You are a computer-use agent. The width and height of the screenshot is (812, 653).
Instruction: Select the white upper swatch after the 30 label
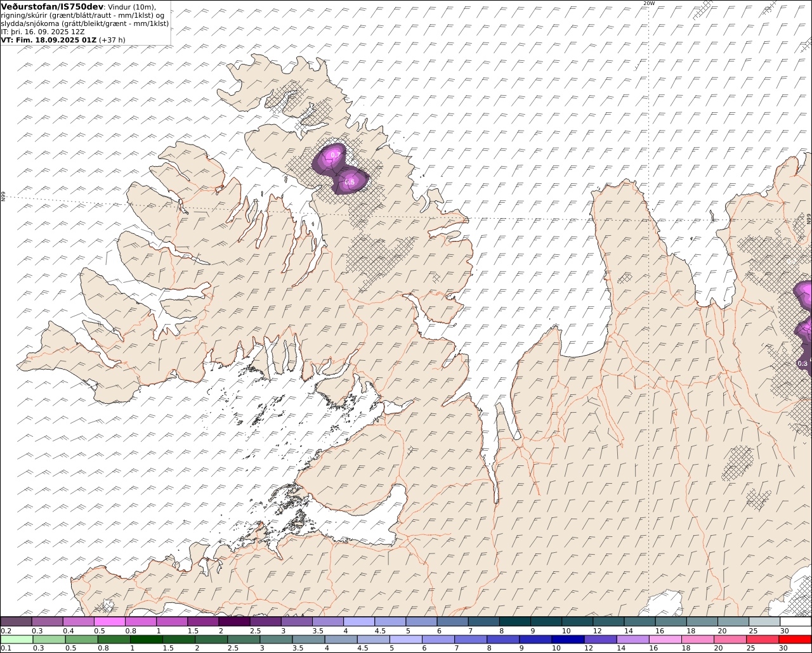[796, 621]
